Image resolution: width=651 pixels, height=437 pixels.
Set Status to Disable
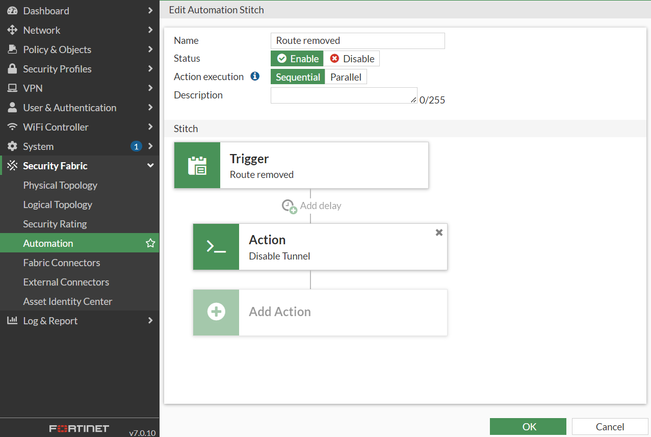tap(352, 59)
